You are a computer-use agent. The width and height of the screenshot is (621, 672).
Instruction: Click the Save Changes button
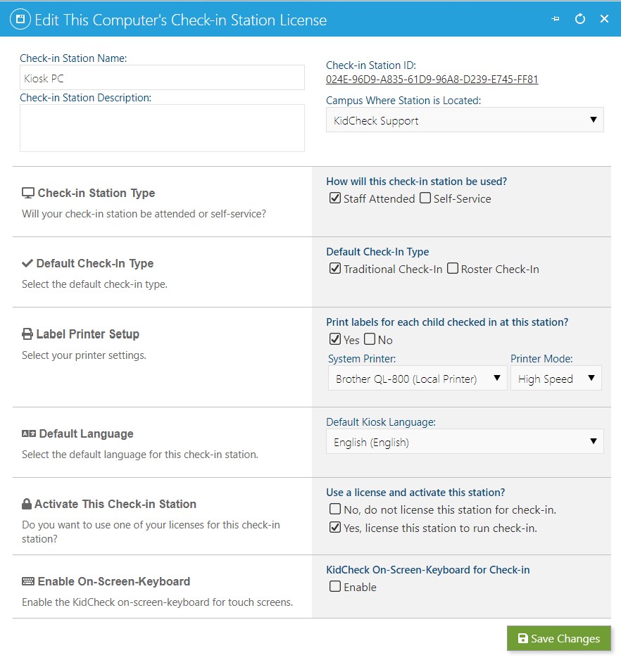pyautogui.click(x=559, y=638)
